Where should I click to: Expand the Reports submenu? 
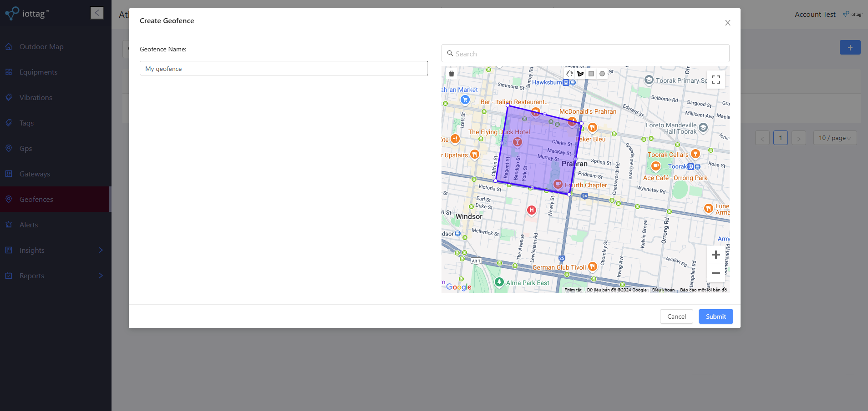(x=56, y=276)
